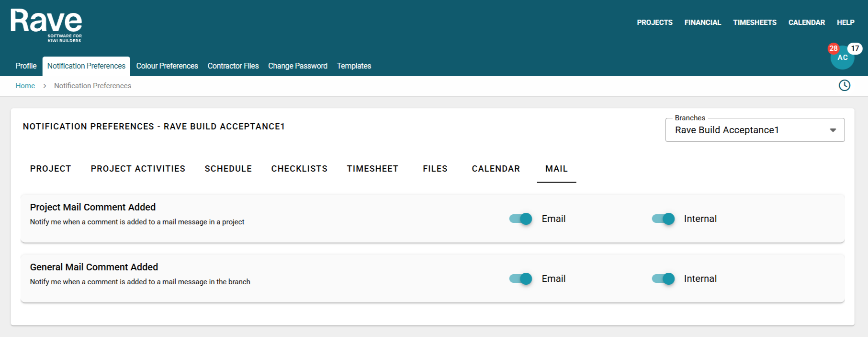
Task: Open the Profile tab
Action: point(26,66)
